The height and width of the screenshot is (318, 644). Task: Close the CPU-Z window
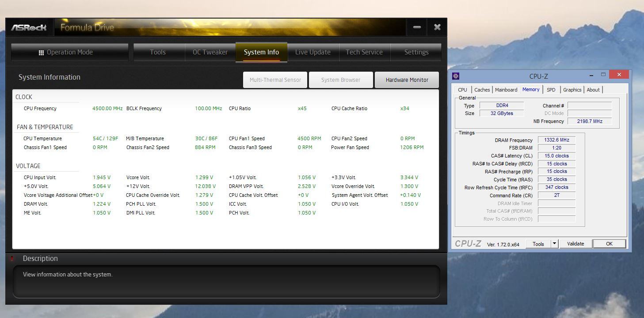(619, 75)
